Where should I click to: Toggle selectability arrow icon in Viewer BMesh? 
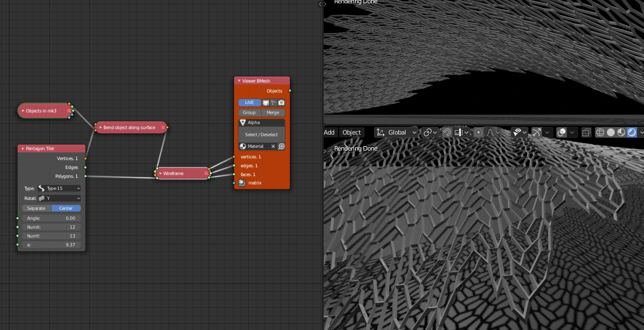273,102
